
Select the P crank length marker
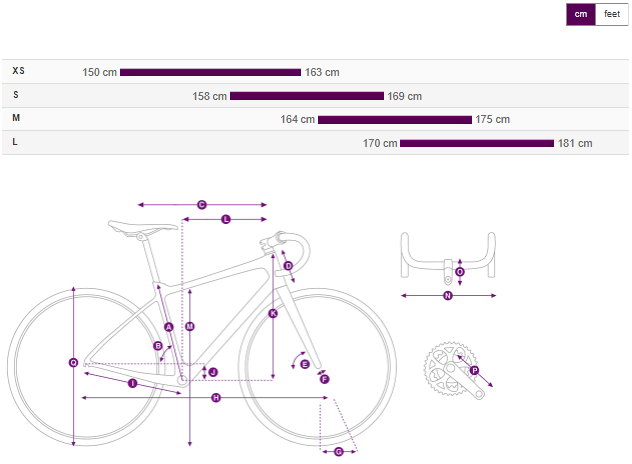click(475, 371)
